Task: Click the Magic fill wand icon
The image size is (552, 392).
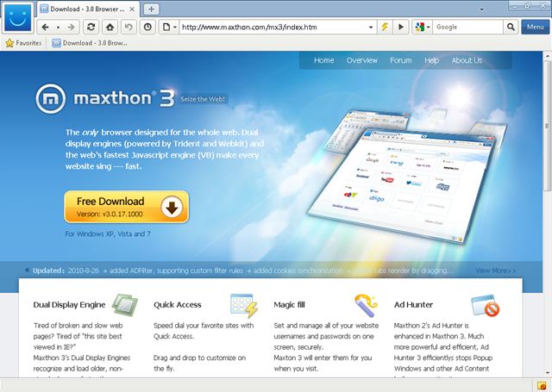Action: pos(366,305)
